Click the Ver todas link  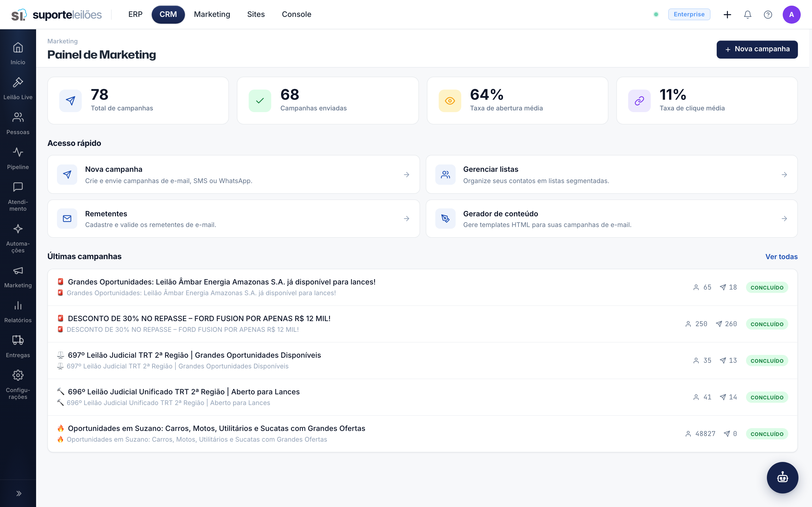tap(781, 257)
